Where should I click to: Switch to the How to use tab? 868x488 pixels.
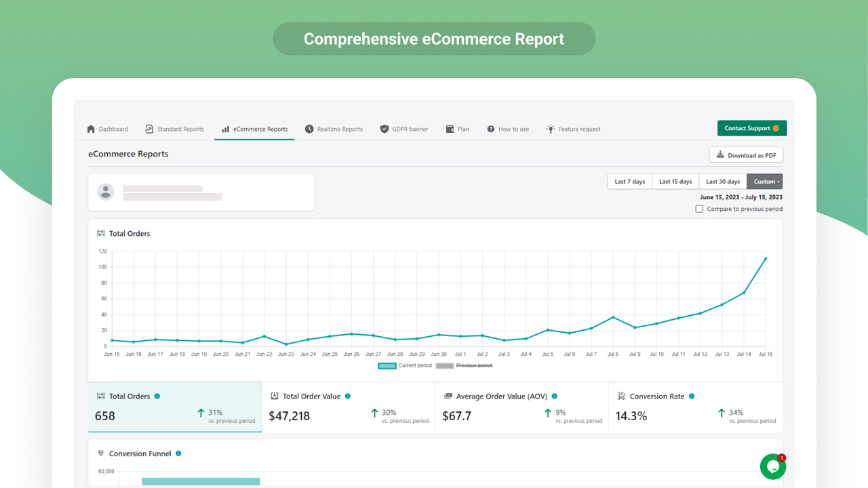click(x=508, y=128)
